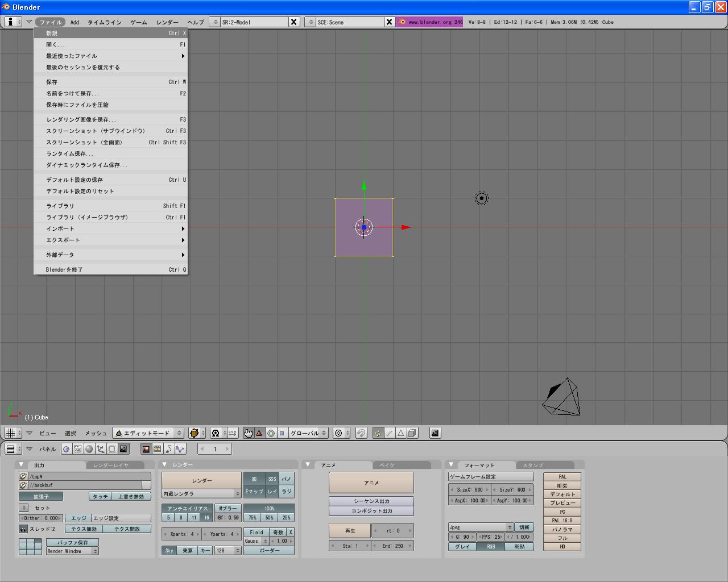The image size is (728, 582).
Task: Open the Jpeg image format dropdown
Action: pos(481,527)
